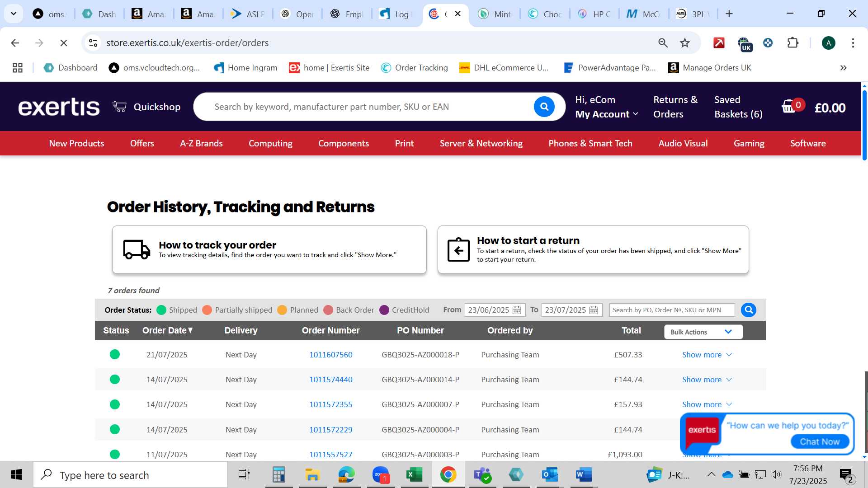Click the order search blue magnifier button

click(x=749, y=310)
